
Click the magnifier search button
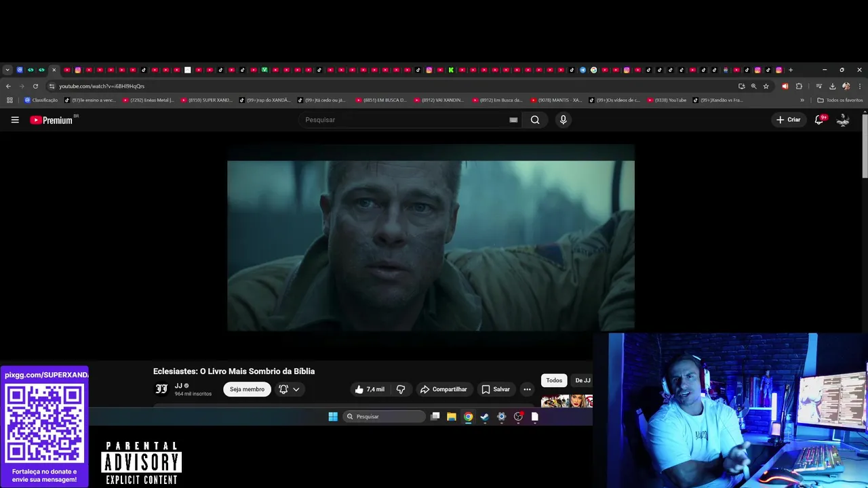pos(535,120)
